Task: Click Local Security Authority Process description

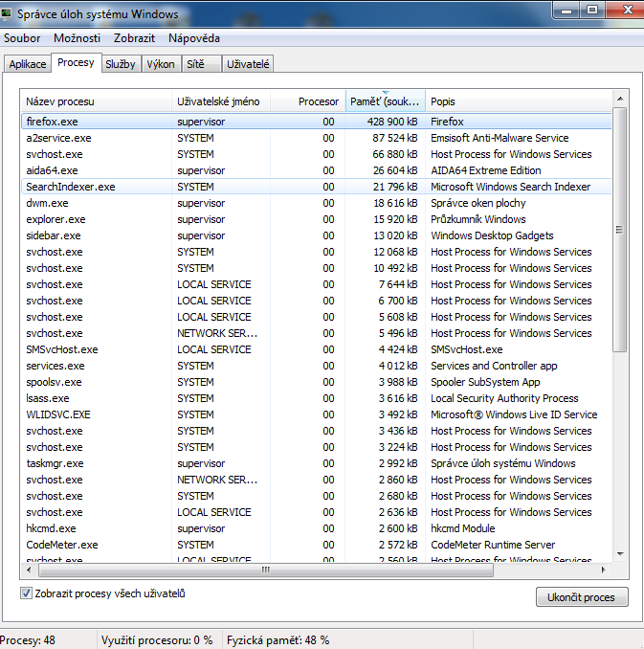Action: (504, 398)
